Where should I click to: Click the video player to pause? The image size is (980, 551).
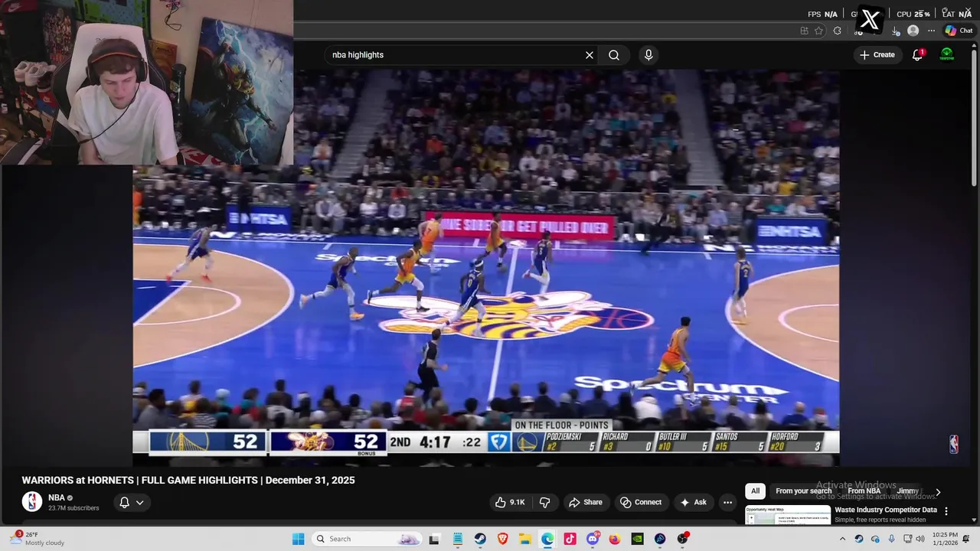(x=486, y=268)
